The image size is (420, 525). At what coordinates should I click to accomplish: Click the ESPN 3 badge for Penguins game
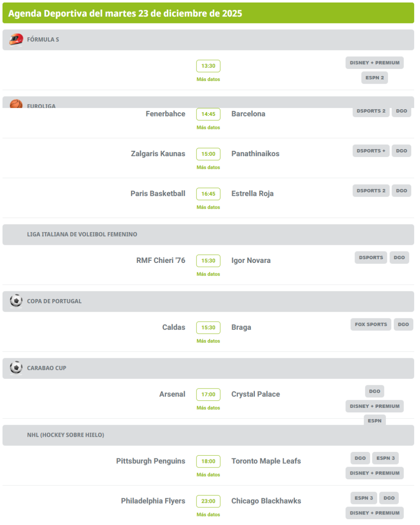pos(386,458)
